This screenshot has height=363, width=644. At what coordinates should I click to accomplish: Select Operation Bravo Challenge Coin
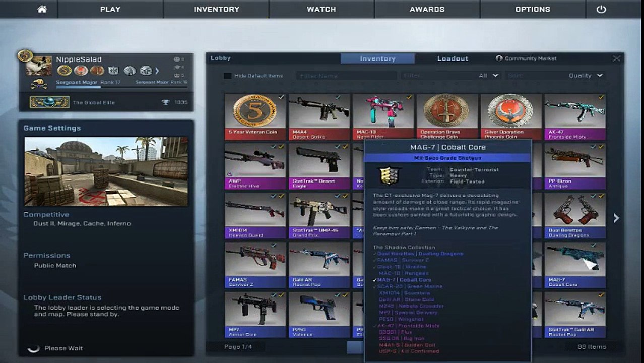(447, 116)
